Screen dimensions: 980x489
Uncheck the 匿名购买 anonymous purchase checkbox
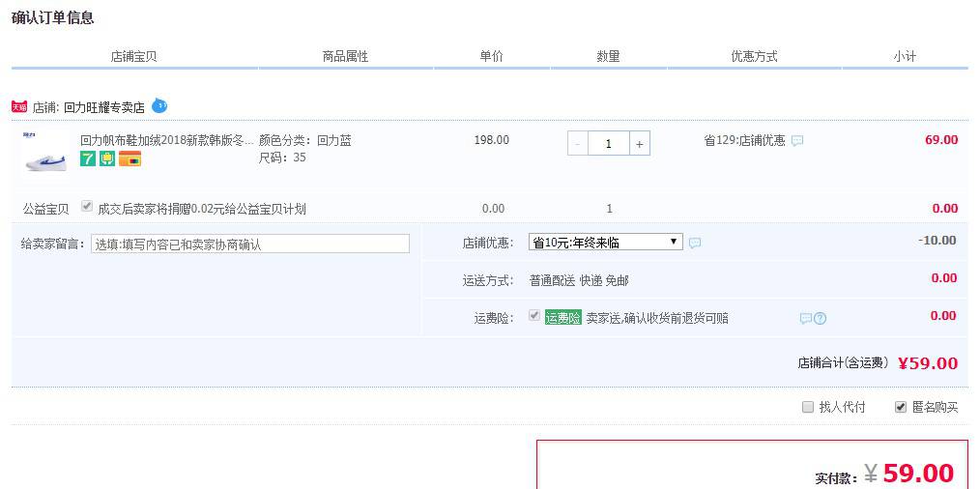coord(901,407)
